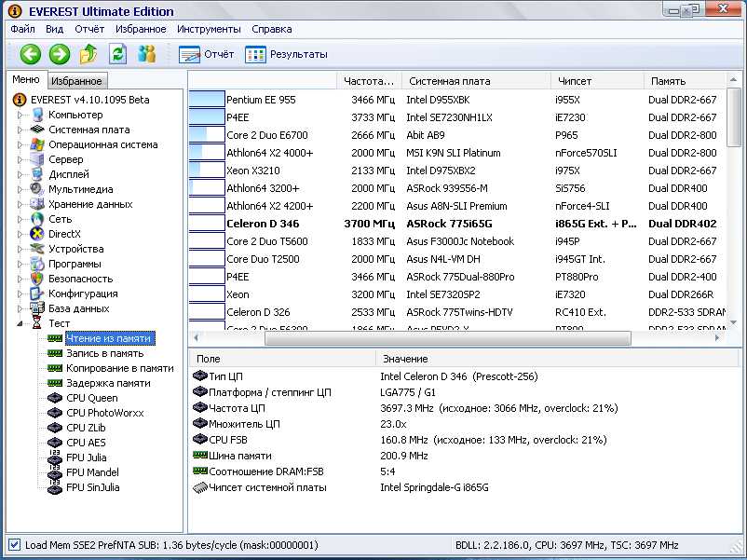Screen dimensions: 747x560
Task: Open the Справка menu
Action: pyautogui.click(x=272, y=29)
